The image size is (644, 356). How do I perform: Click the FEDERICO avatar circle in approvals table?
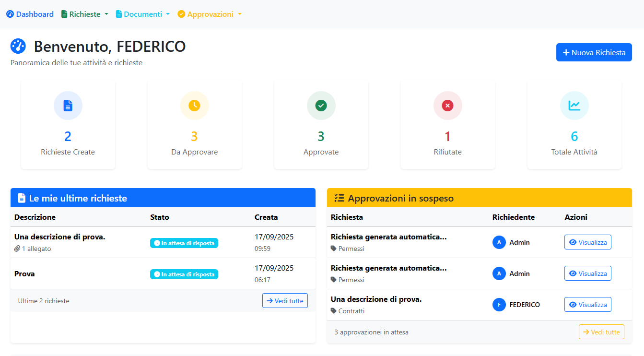pos(499,305)
